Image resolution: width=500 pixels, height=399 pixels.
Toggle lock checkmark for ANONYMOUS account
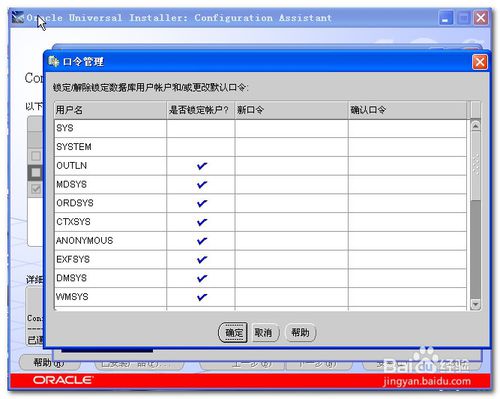coord(202,240)
